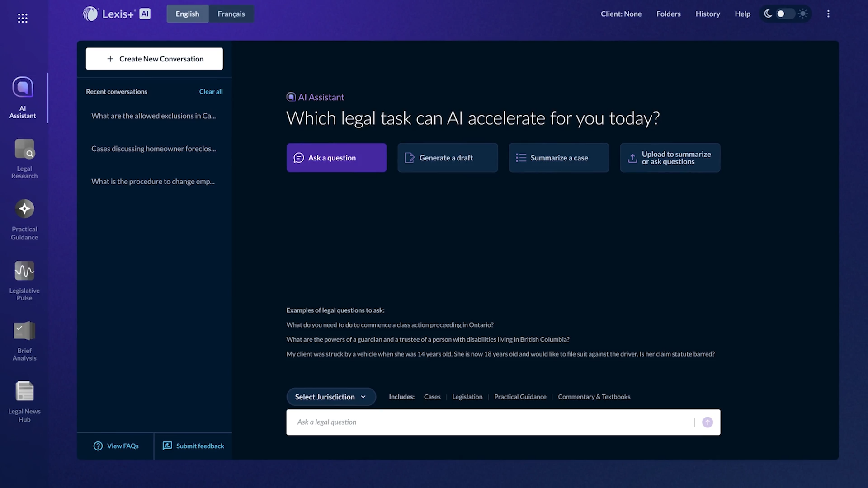Click the send question arrow icon
Image resolution: width=868 pixels, height=488 pixels.
coord(708,422)
